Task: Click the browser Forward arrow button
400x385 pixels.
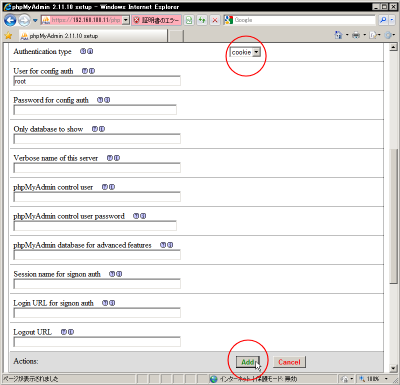Action: pos(24,20)
